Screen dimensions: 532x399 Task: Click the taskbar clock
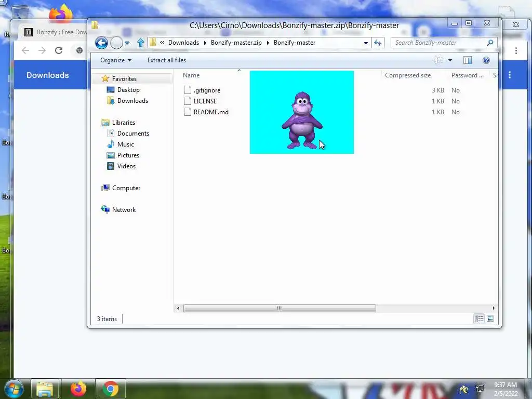point(506,389)
